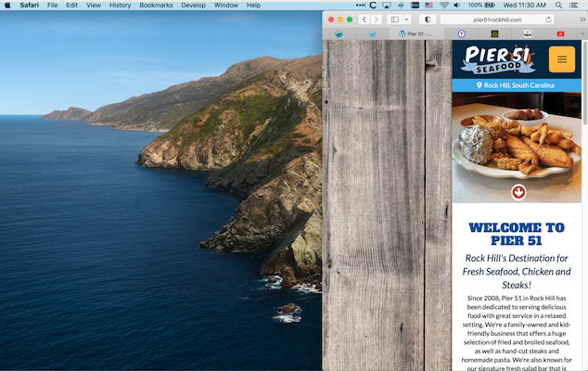
Task: Click the US flag input source icon
Action: click(x=429, y=6)
